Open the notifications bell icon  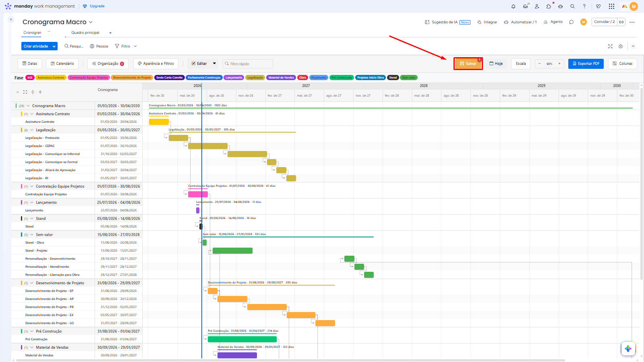click(513, 6)
